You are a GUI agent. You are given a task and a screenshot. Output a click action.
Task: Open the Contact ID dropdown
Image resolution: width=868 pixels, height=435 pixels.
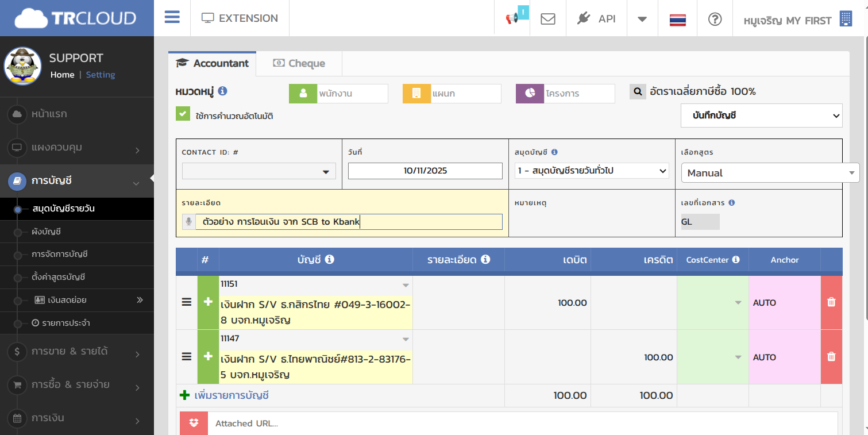pyautogui.click(x=259, y=171)
